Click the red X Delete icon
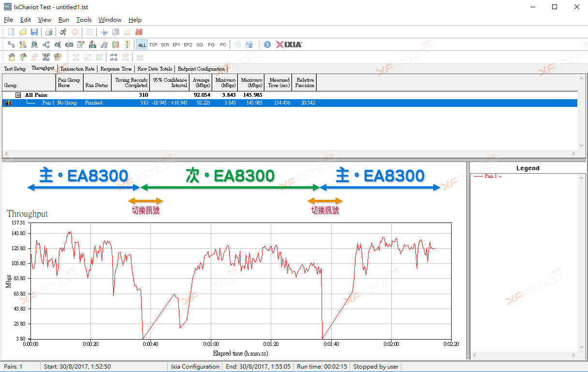Viewport: 588px width, 372px height. [139, 32]
